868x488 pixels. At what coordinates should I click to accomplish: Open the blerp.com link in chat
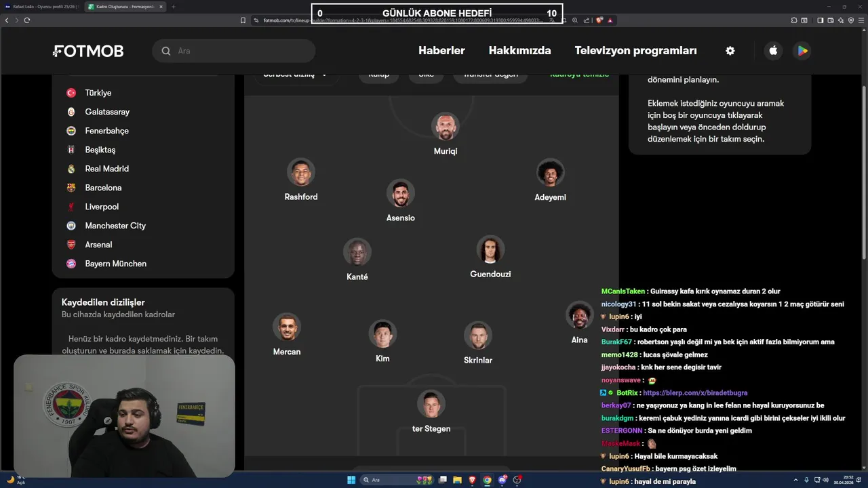pos(695,393)
